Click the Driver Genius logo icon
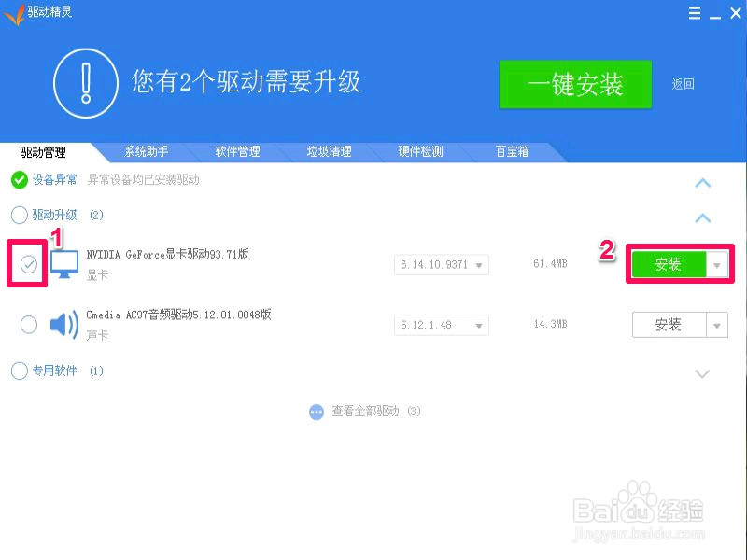747x560 pixels. point(14,14)
